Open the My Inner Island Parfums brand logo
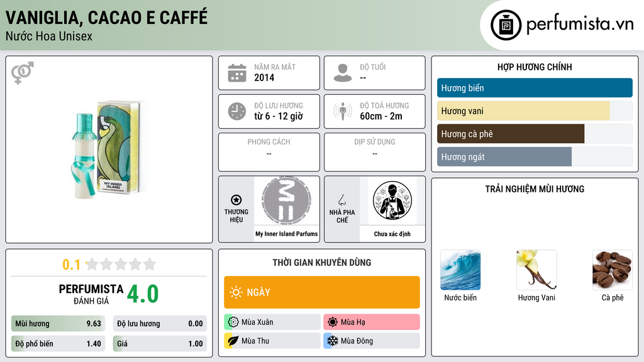 click(x=286, y=200)
